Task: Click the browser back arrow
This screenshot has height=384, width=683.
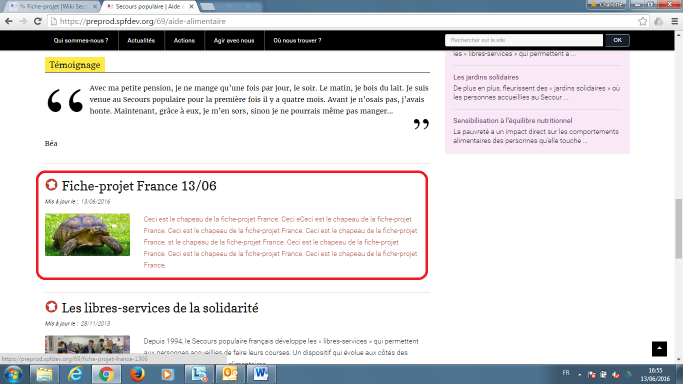Action: click(9, 21)
